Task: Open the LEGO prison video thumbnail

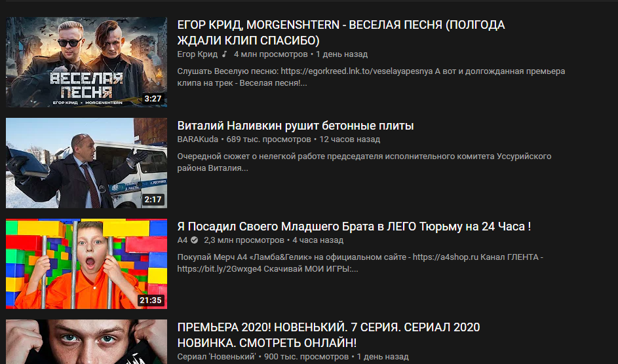Action: 87,264
